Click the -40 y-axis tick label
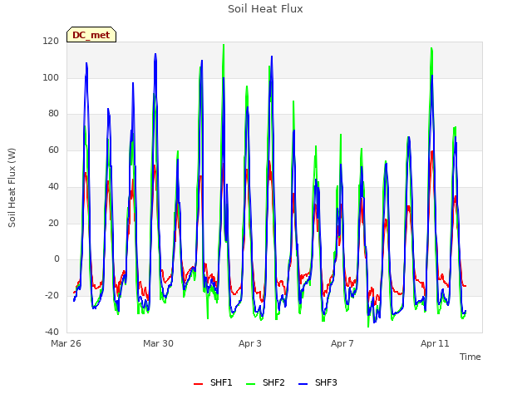The height and width of the screenshot is (399, 532). coord(52,332)
